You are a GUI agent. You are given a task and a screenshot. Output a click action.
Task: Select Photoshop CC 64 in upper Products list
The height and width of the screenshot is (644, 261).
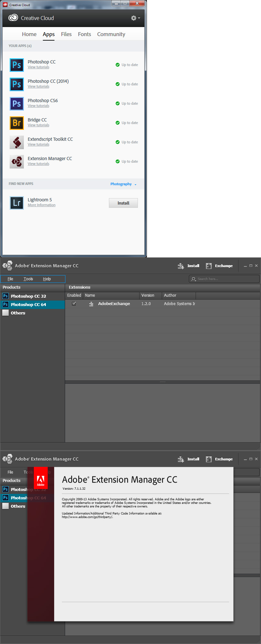[x=33, y=304]
